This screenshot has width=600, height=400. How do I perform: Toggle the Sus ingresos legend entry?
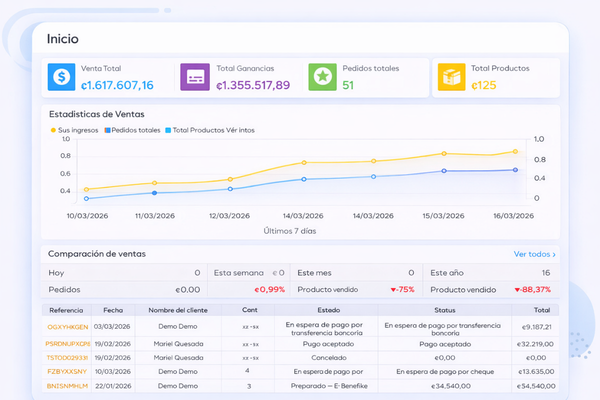click(x=75, y=130)
